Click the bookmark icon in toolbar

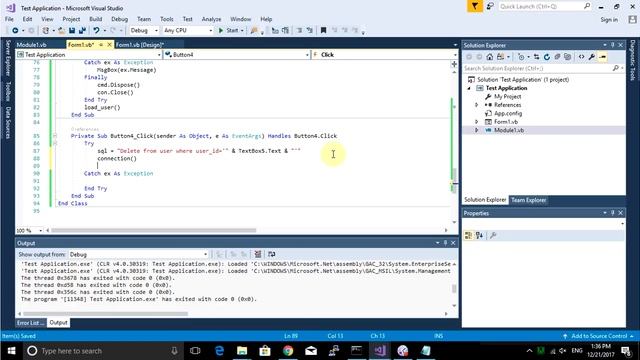tap(323, 31)
